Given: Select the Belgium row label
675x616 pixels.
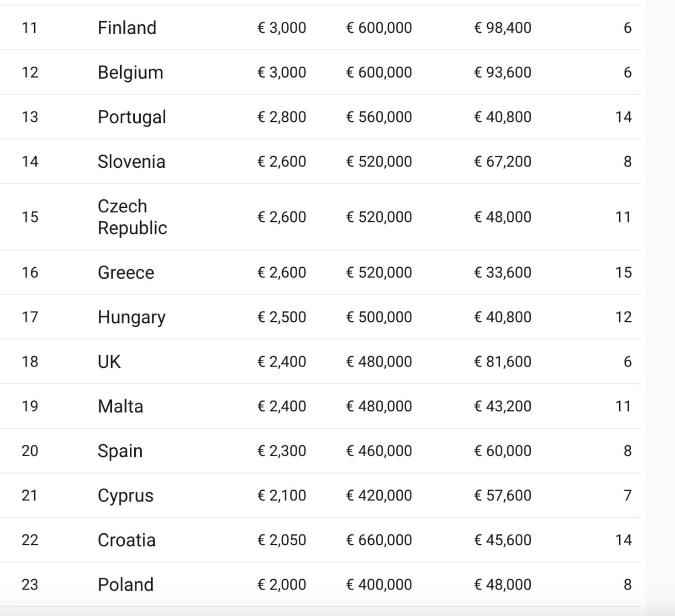Looking at the screenshot, I should 130,73.
